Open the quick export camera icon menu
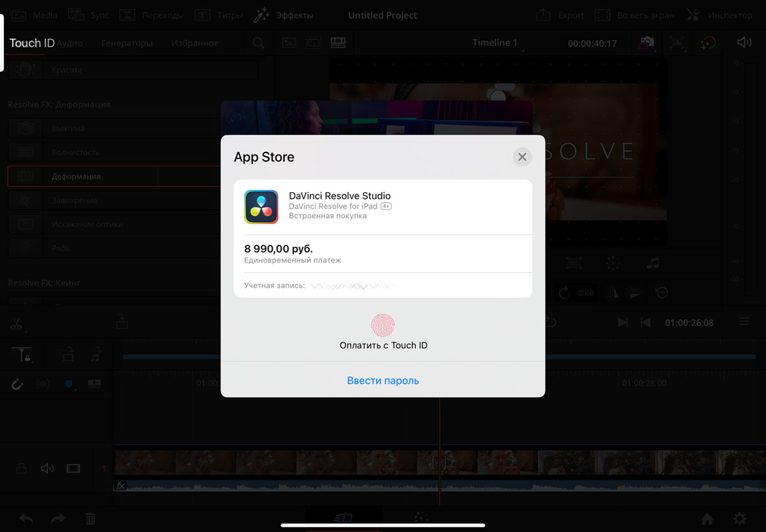This screenshot has height=532, width=766. (x=647, y=43)
